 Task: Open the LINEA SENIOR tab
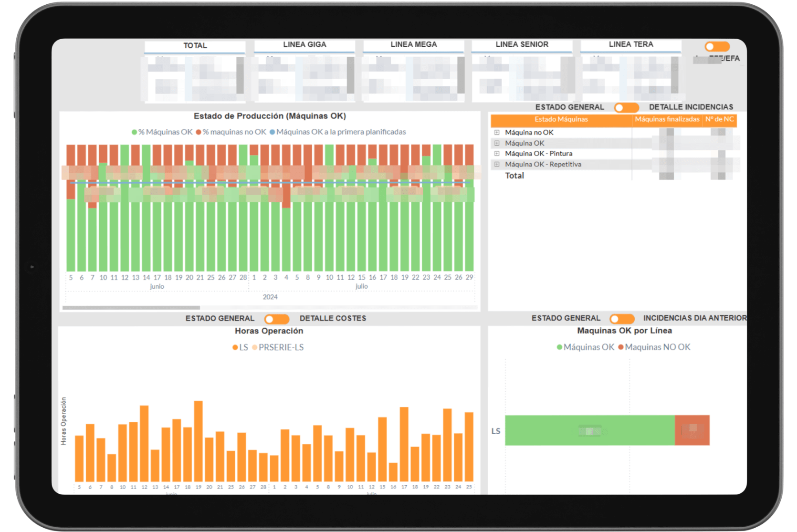coord(522,45)
